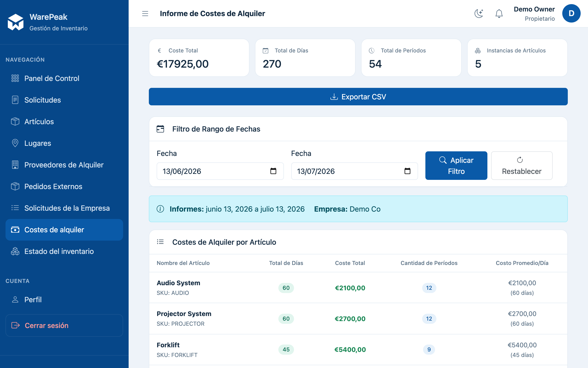Click the Estado del inventario boxes icon
The width and height of the screenshot is (588, 368).
(x=15, y=251)
